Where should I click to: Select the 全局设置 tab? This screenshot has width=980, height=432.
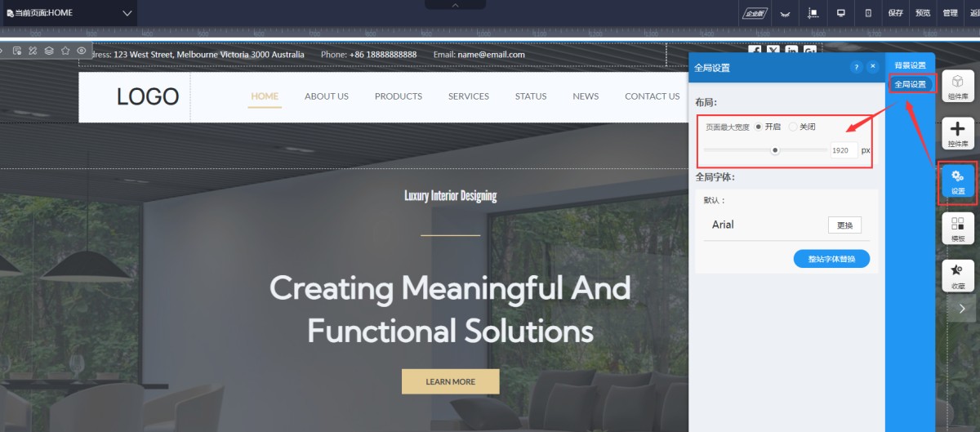click(910, 84)
